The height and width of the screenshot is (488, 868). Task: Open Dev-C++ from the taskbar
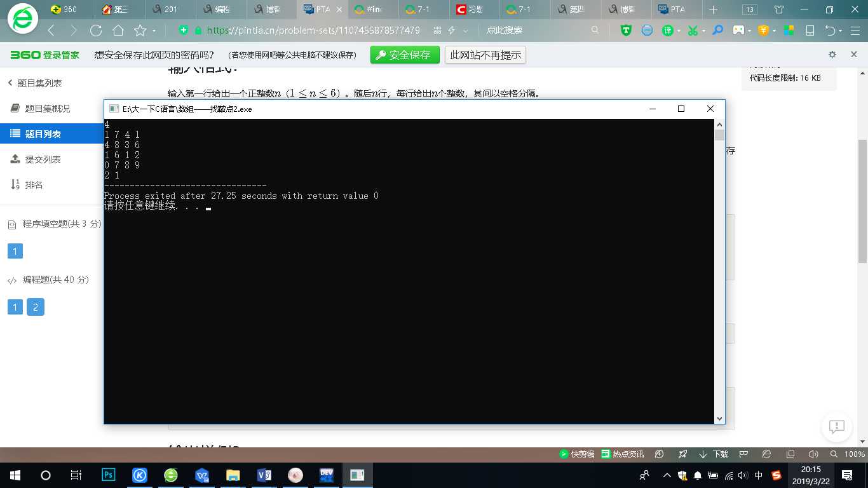[327, 475]
